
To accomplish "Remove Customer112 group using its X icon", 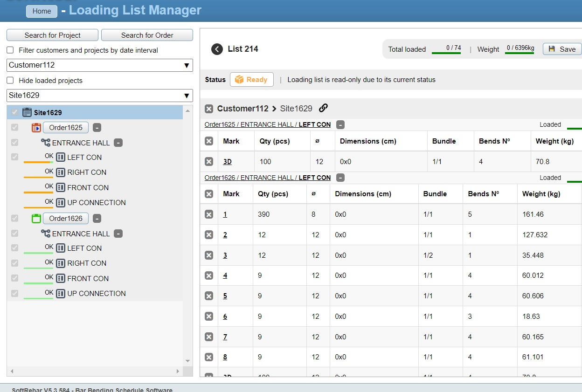I will pyautogui.click(x=209, y=109).
